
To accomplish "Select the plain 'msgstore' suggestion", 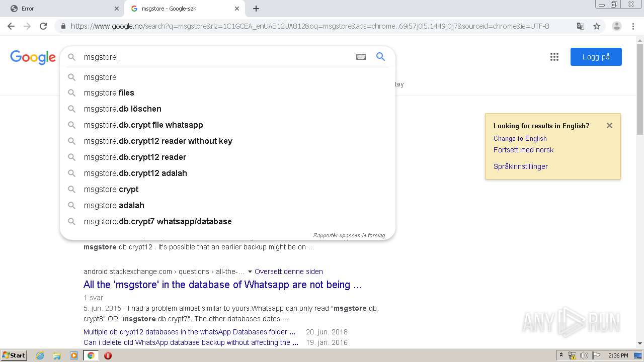I will click(227, 77).
